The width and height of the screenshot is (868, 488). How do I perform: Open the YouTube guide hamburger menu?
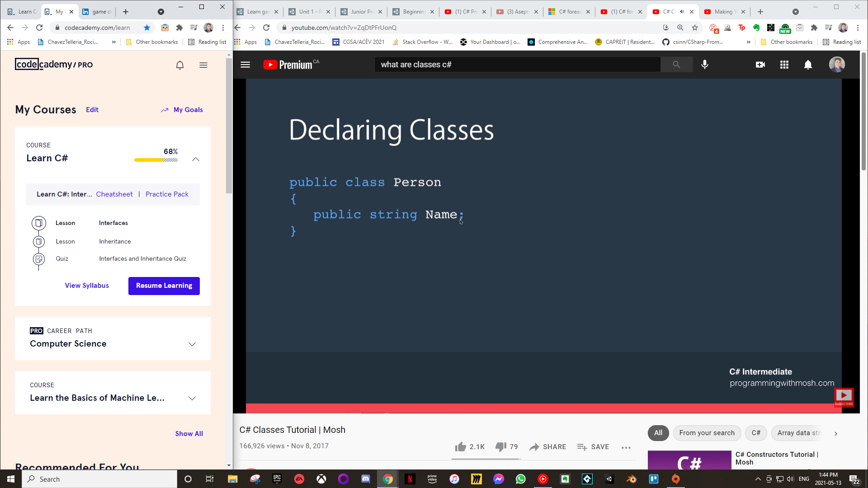245,65
